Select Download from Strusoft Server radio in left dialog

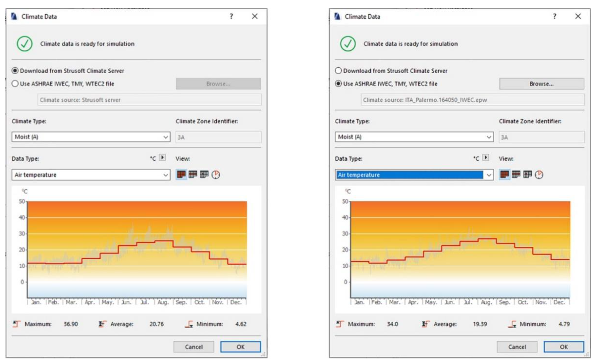15,71
